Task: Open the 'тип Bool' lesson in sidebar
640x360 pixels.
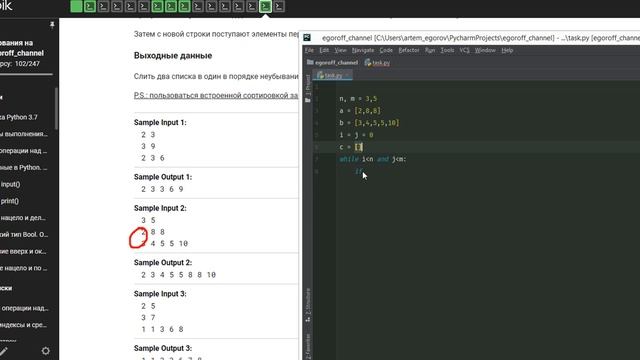Action: coord(24,234)
